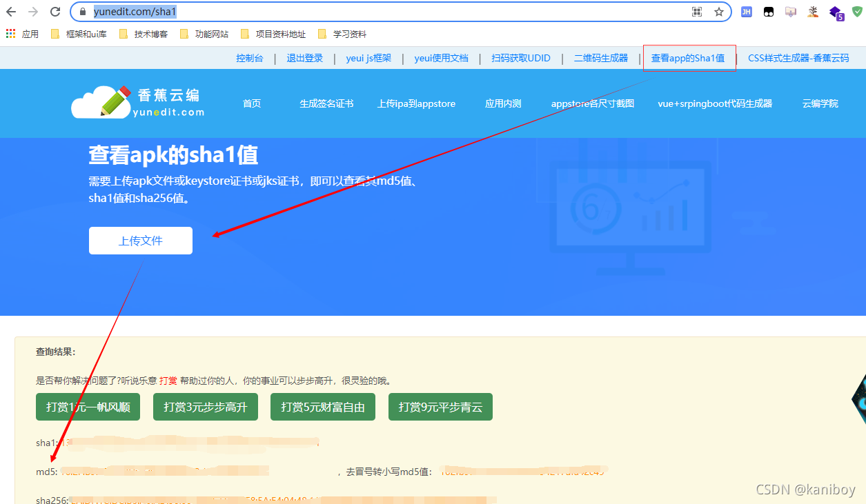
Task: Click the 打赏5元财富自由 button
Action: coord(323,407)
